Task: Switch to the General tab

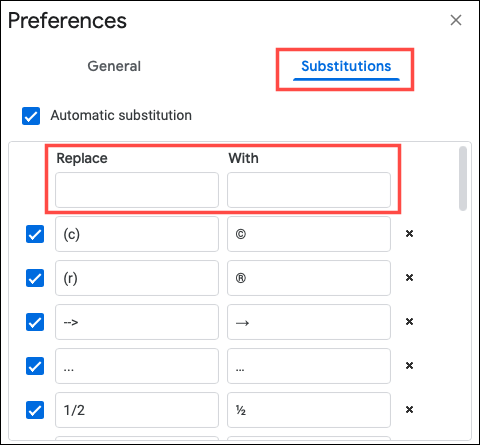Action: tap(114, 66)
